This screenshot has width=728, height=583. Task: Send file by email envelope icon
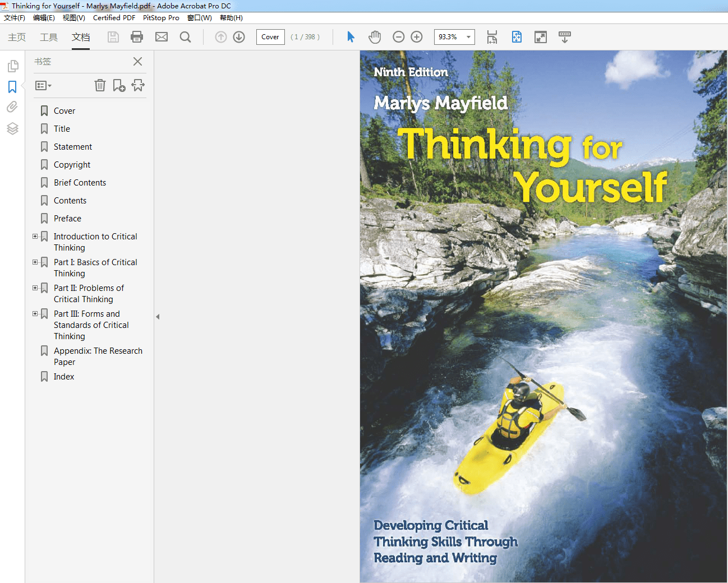click(x=162, y=37)
